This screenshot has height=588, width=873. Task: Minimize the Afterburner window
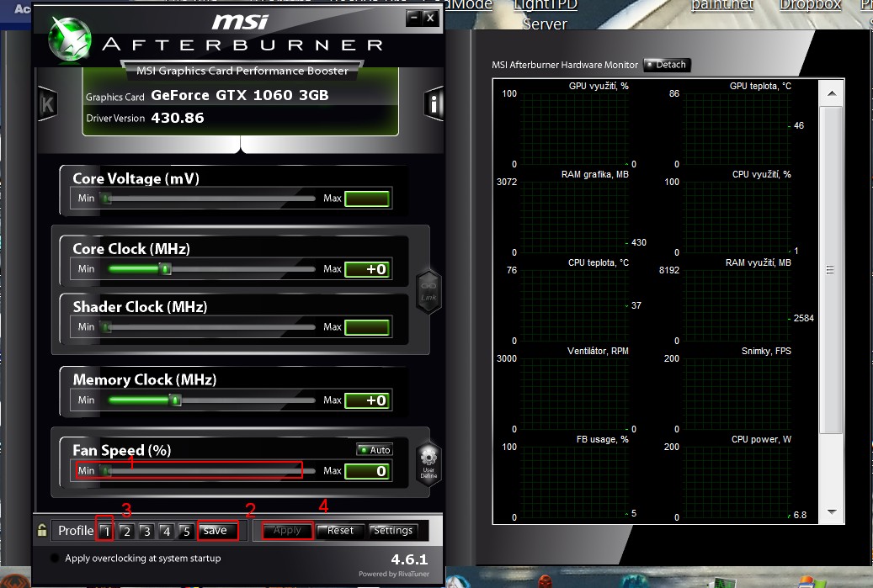[x=413, y=18]
